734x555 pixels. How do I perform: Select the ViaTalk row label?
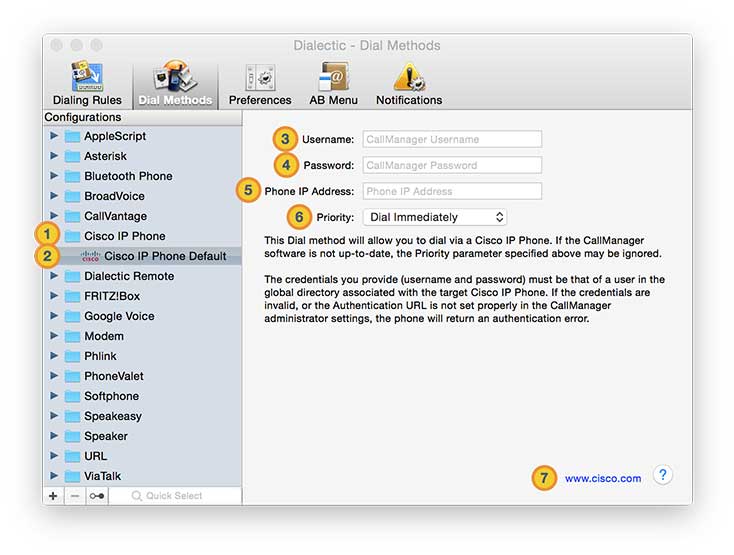[x=103, y=476]
